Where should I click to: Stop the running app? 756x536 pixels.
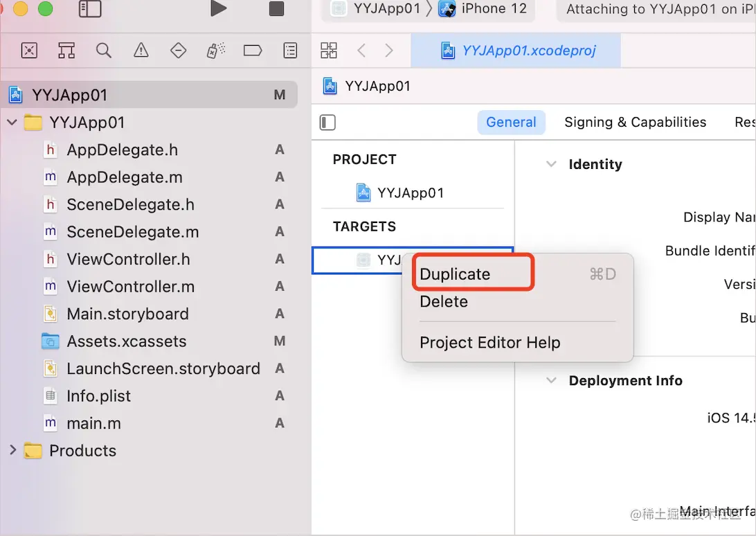click(276, 8)
